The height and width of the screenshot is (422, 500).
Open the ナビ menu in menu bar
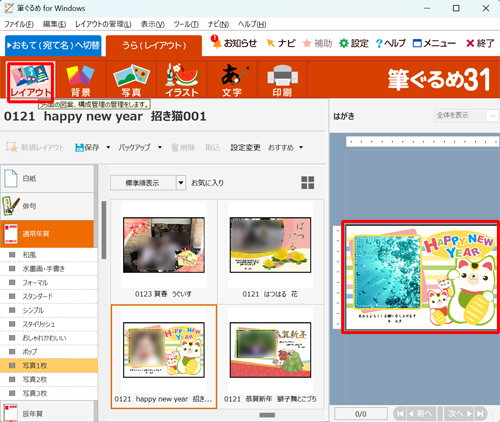coord(218,24)
